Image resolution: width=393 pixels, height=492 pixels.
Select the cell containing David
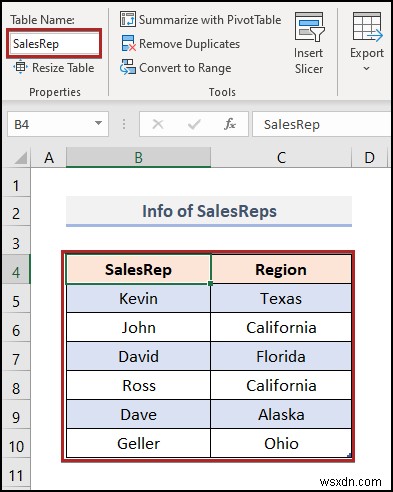138,356
